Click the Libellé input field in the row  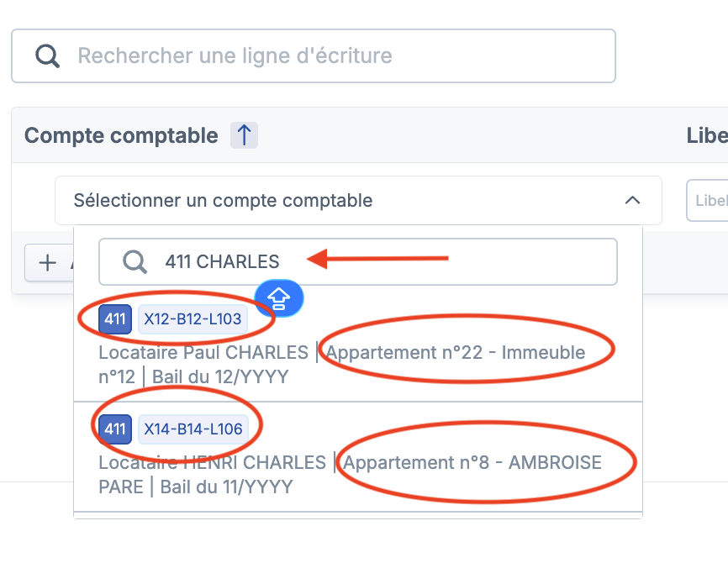[708, 202]
